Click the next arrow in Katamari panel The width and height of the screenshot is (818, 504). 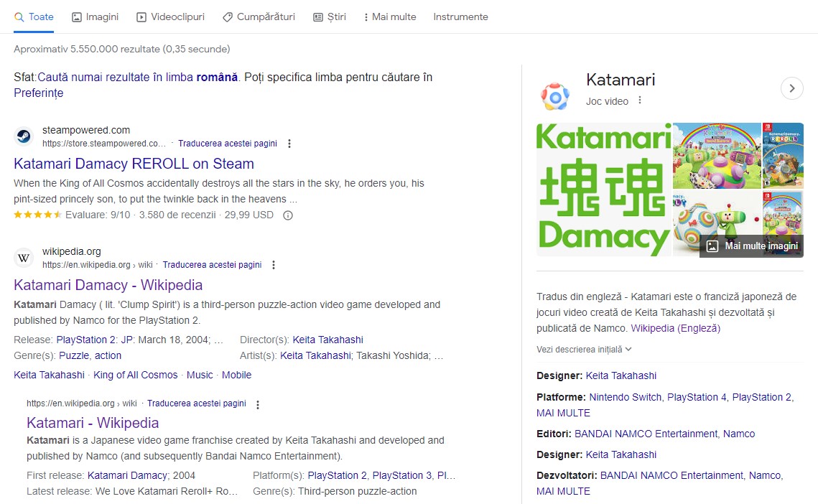pyautogui.click(x=792, y=88)
